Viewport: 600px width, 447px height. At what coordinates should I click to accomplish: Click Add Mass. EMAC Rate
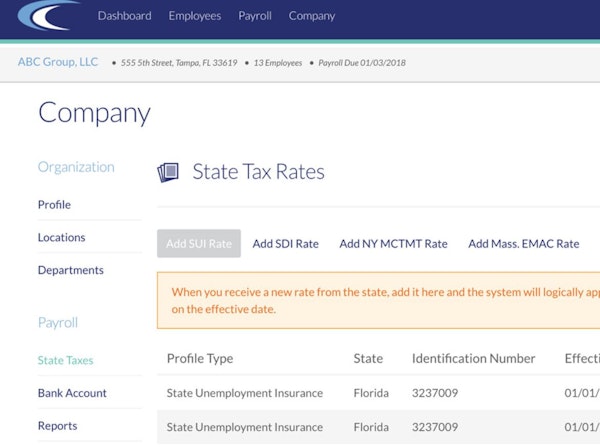pyautogui.click(x=523, y=244)
